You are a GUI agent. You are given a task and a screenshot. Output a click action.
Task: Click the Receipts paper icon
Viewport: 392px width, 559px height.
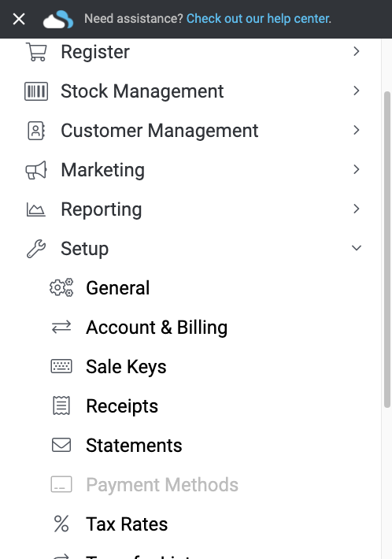[x=61, y=405]
